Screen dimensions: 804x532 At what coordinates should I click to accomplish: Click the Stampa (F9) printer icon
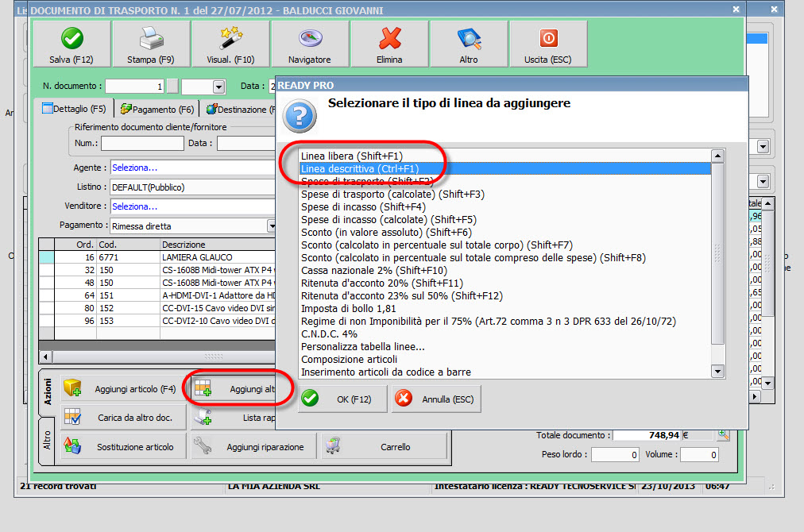click(151, 38)
